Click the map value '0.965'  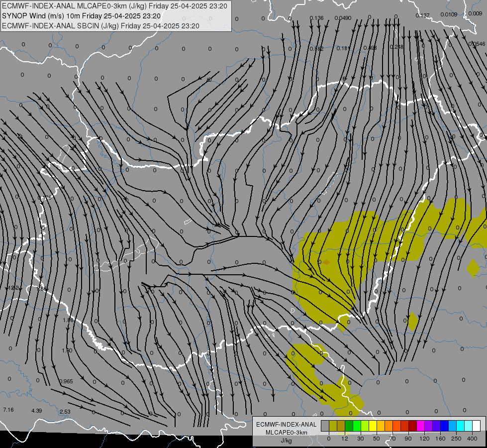pos(66,381)
